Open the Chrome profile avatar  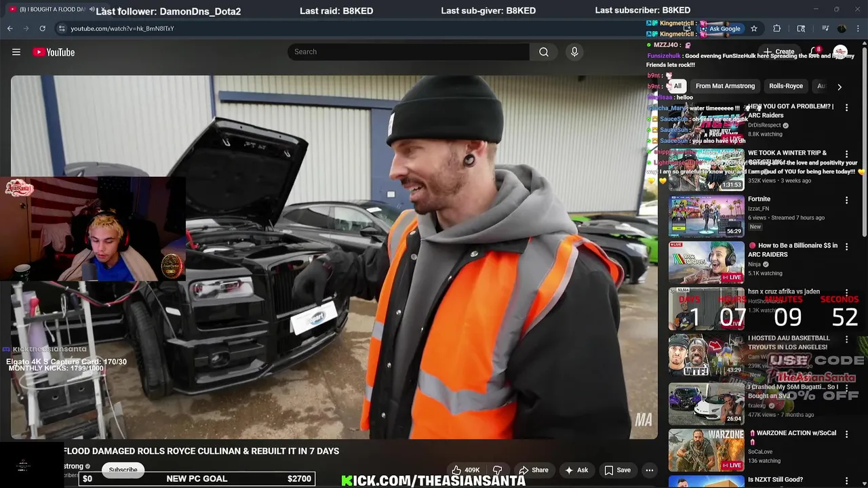842,28
